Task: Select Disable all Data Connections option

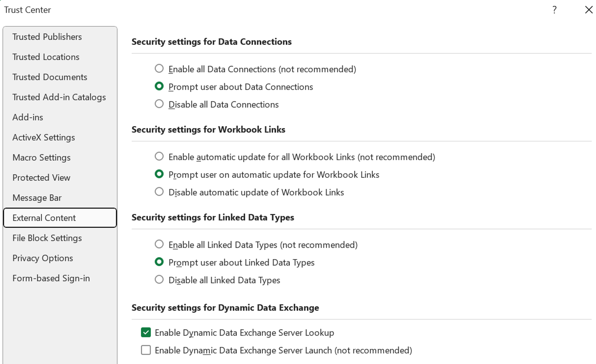Action: coord(159,104)
